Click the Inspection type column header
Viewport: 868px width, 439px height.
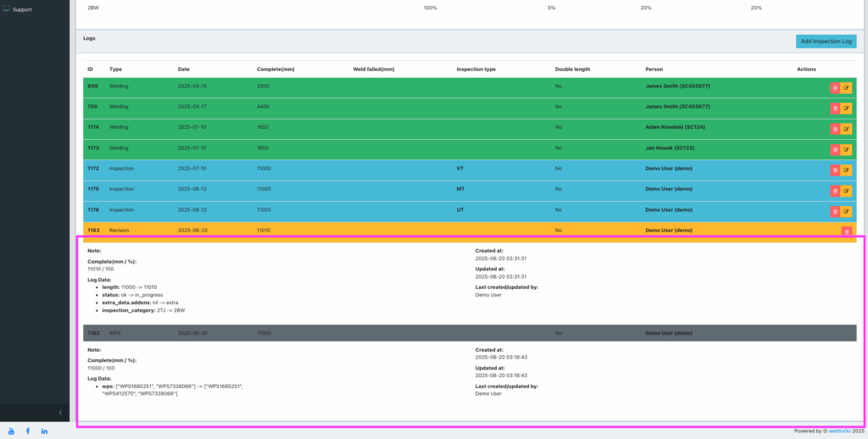coord(476,69)
